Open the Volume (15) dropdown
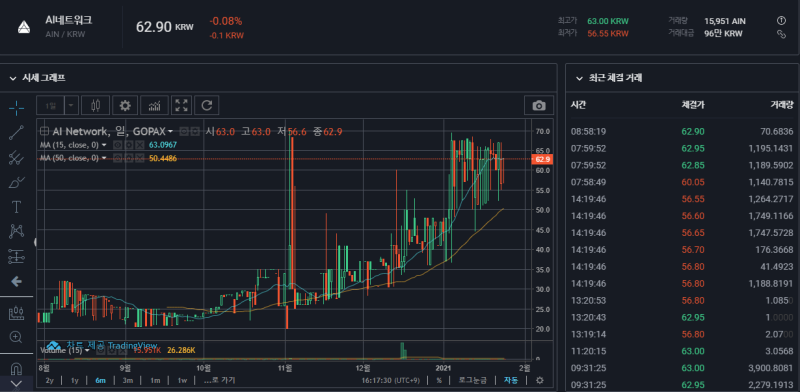Viewport: 800px width, 392px height. coord(87,350)
